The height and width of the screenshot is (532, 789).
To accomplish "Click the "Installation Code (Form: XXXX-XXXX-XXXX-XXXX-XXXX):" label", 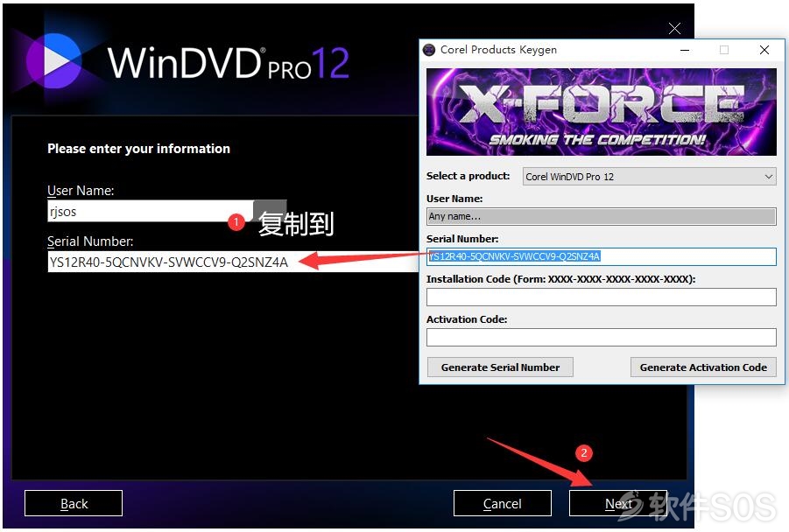I will 561,279.
